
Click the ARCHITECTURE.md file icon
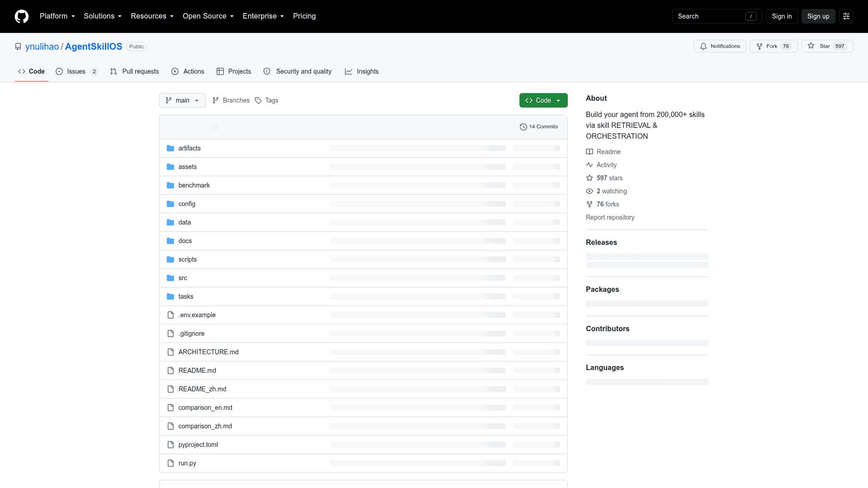[170, 352]
